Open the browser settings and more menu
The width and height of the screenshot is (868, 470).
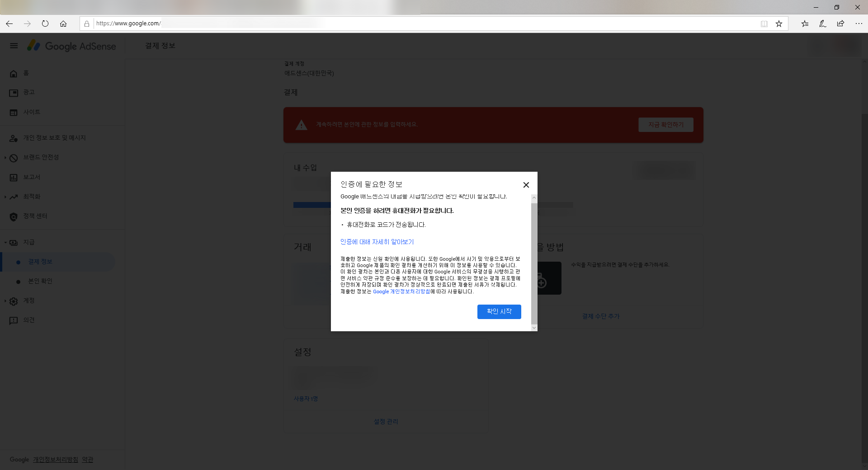coord(859,23)
